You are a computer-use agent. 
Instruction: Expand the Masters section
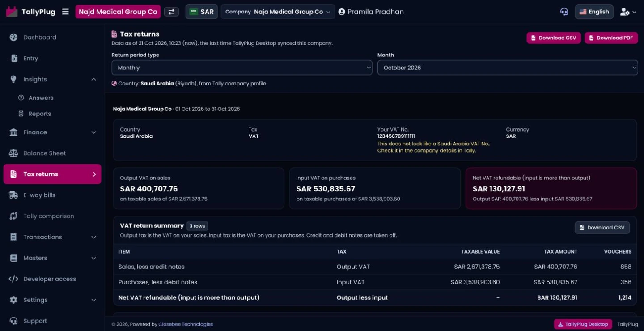point(94,258)
